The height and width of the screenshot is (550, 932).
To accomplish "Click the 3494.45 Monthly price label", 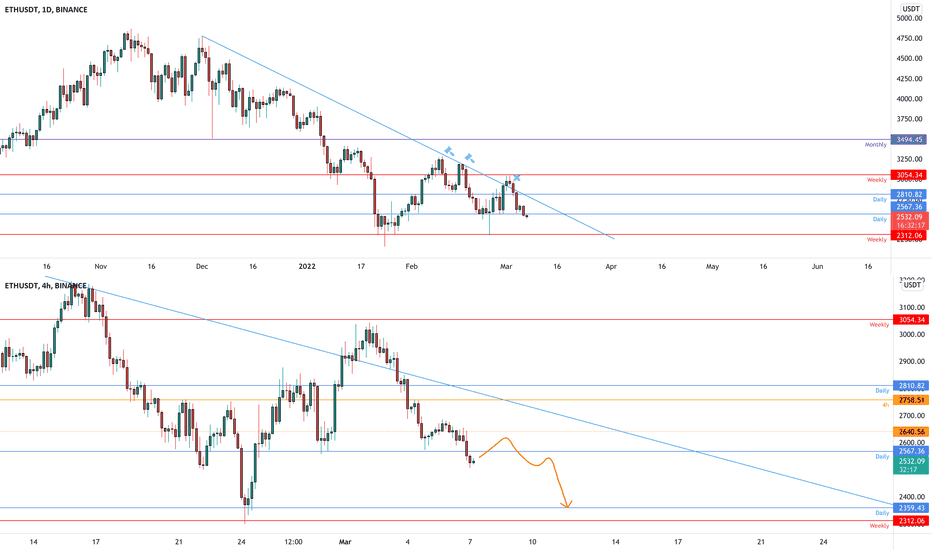I will [908, 140].
